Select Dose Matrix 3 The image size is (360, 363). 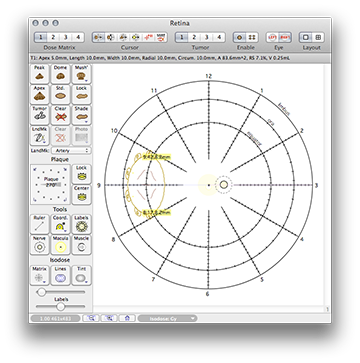click(65, 37)
